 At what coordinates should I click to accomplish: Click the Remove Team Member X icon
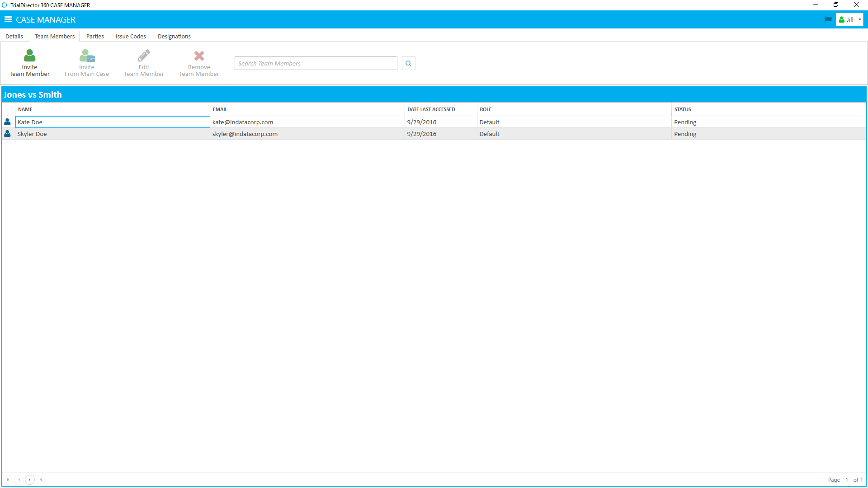199,56
